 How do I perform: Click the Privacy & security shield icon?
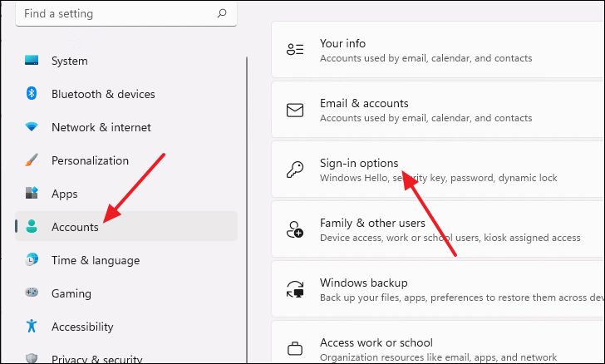pos(32,358)
